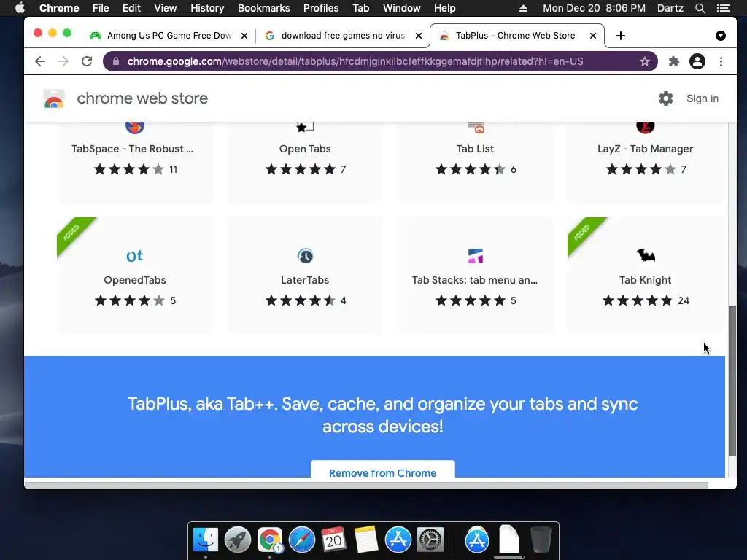Open a new tab with plus button
The width and height of the screenshot is (747, 560).
(x=620, y=36)
